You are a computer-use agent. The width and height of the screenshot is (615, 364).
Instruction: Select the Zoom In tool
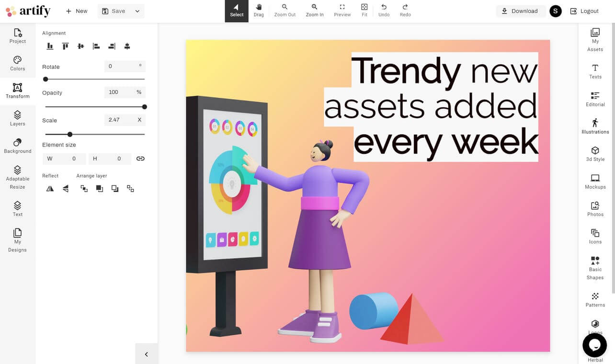tap(315, 11)
